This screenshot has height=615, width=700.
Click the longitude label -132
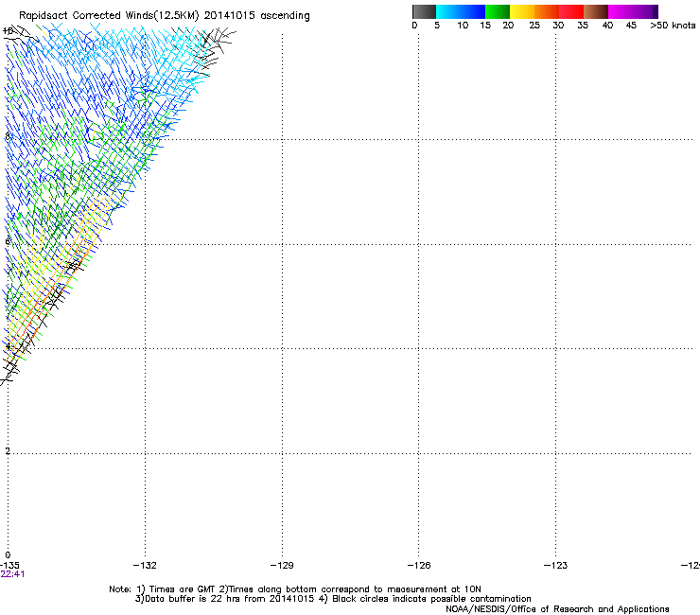point(145,566)
